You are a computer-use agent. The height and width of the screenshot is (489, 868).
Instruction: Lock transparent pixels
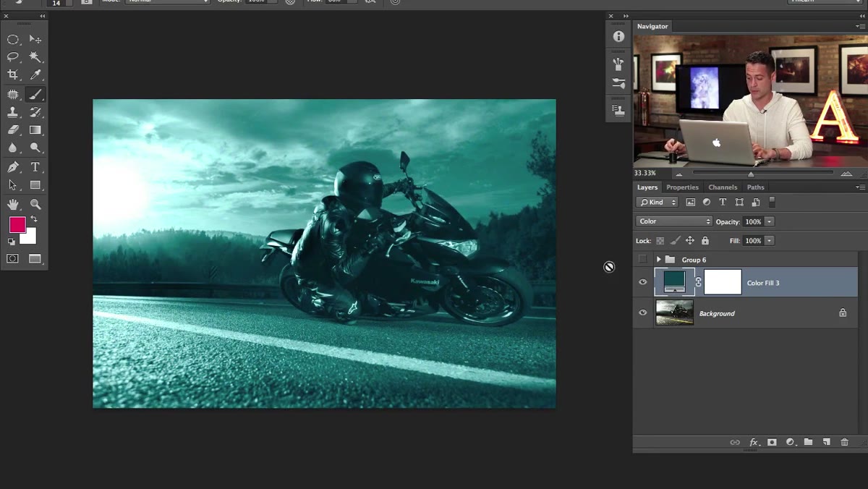pyautogui.click(x=660, y=241)
